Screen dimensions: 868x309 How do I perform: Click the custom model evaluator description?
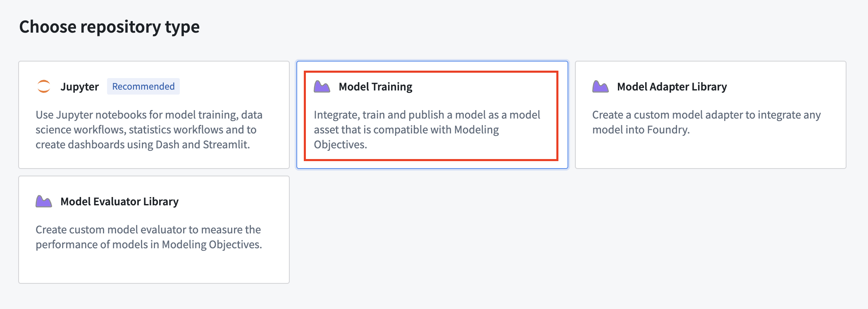[x=149, y=237]
